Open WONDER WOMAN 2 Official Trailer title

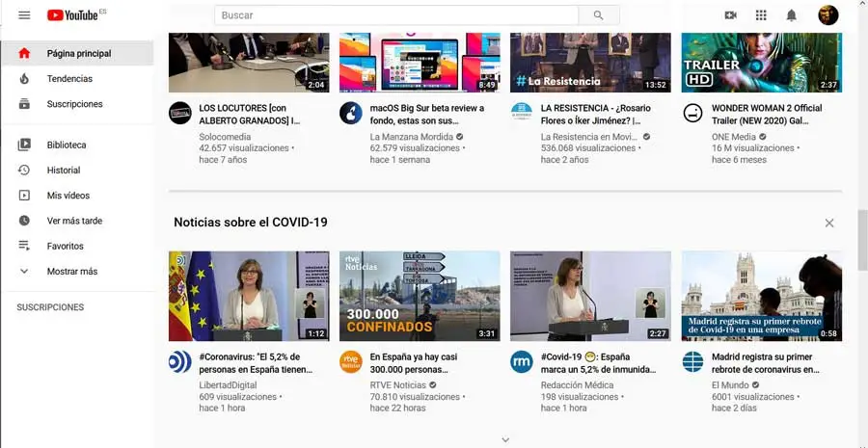pos(767,114)
